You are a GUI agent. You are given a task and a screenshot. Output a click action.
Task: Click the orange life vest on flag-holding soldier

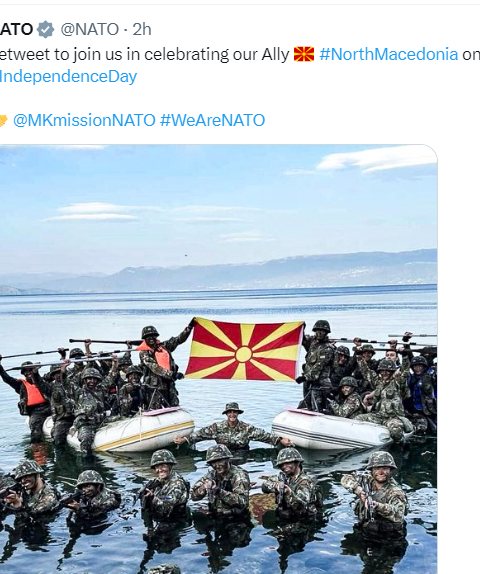[x=160, y=355]
